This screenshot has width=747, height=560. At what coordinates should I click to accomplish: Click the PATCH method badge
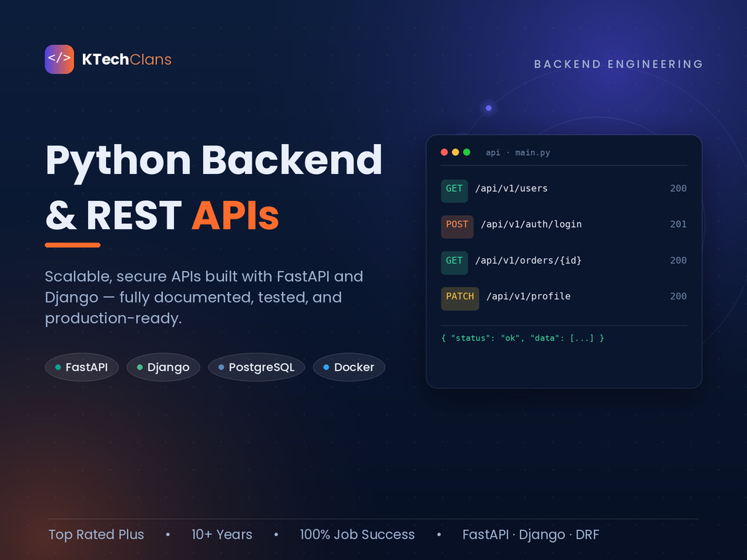coord(460,299)
